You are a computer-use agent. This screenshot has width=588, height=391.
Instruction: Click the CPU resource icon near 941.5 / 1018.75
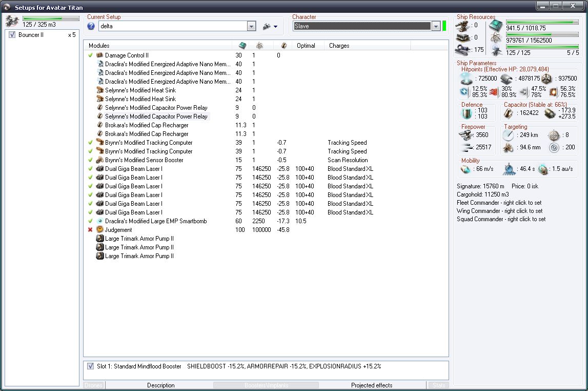pyautogui.click(x=496, y=26)
